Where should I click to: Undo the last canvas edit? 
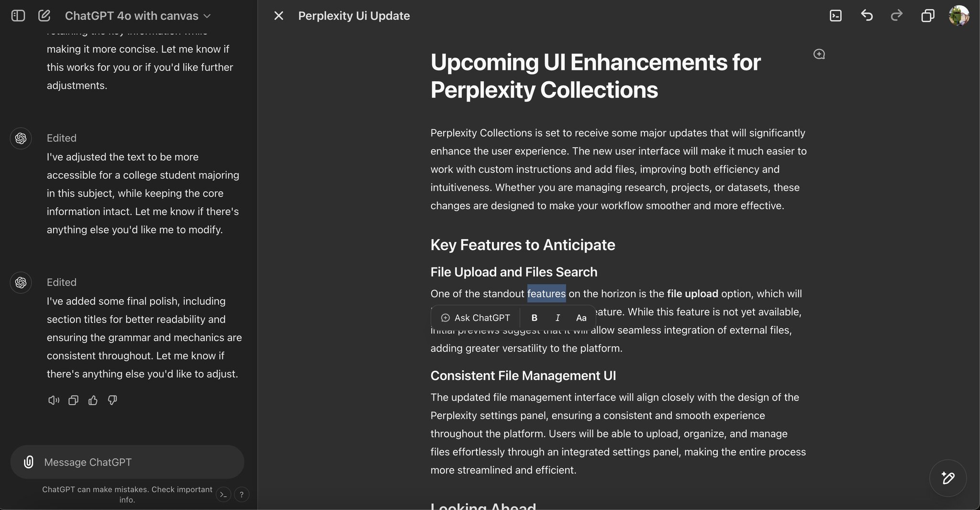click(867, 16)
